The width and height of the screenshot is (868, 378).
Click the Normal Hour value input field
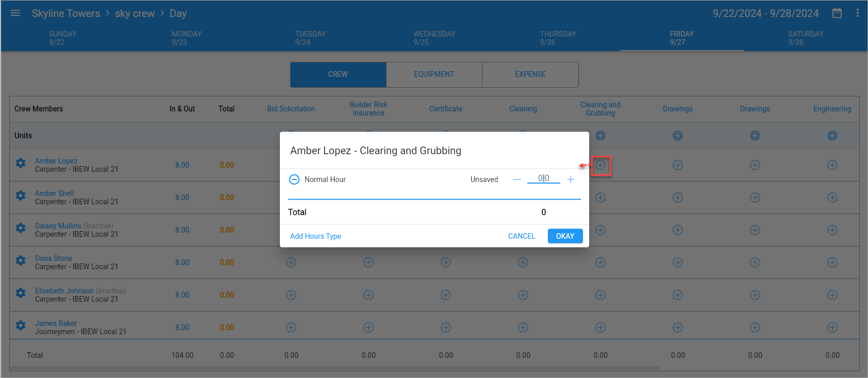(x=544, y=178)
